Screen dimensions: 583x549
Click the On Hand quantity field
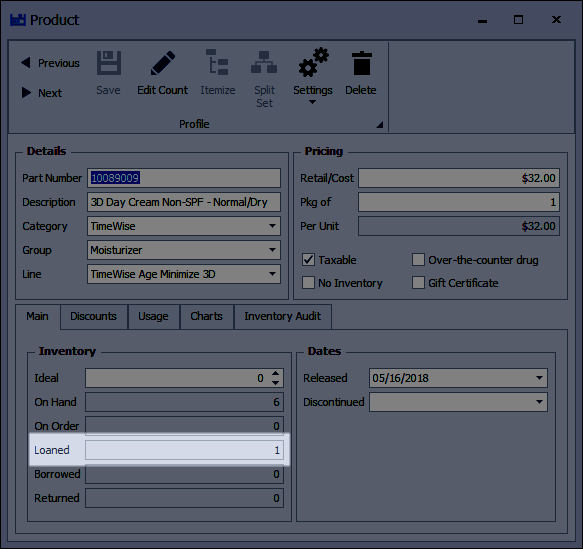[184, 402]
